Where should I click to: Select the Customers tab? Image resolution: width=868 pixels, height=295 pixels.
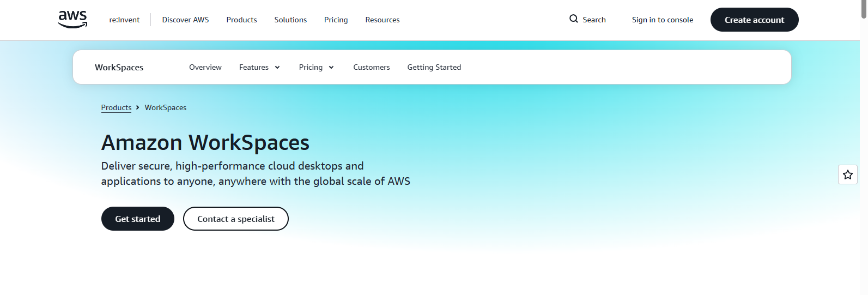[372, 67]
